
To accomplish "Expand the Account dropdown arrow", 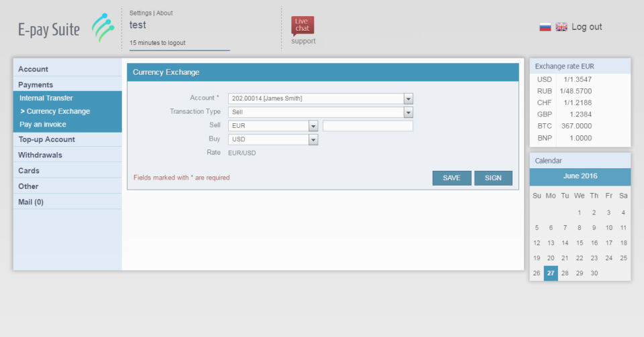I will coord(409,98).
